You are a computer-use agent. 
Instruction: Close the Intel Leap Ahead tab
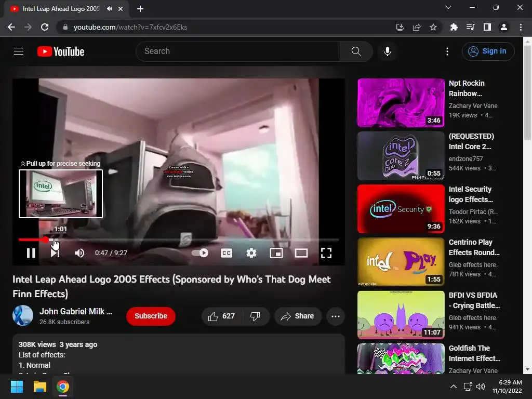(x=121, y=9)
